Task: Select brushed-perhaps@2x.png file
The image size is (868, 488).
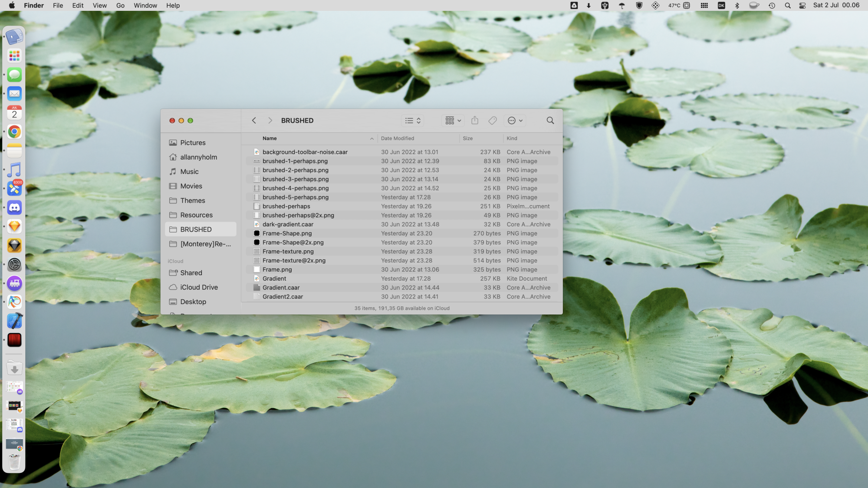Action: [298, 215]
